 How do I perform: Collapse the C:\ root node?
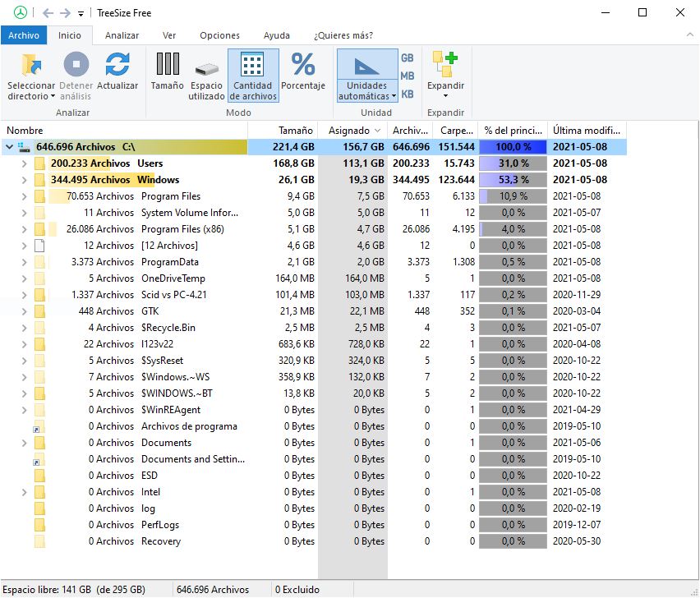click(x=9, y=147)
